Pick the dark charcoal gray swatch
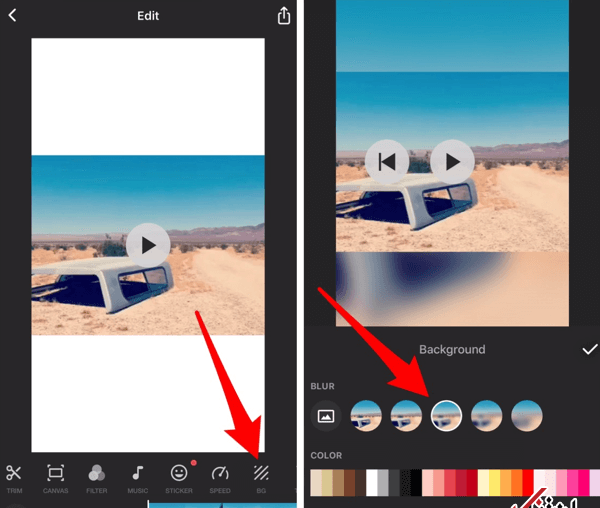The width and height of the screenshot is (600, 508). [x=394, y=483]
